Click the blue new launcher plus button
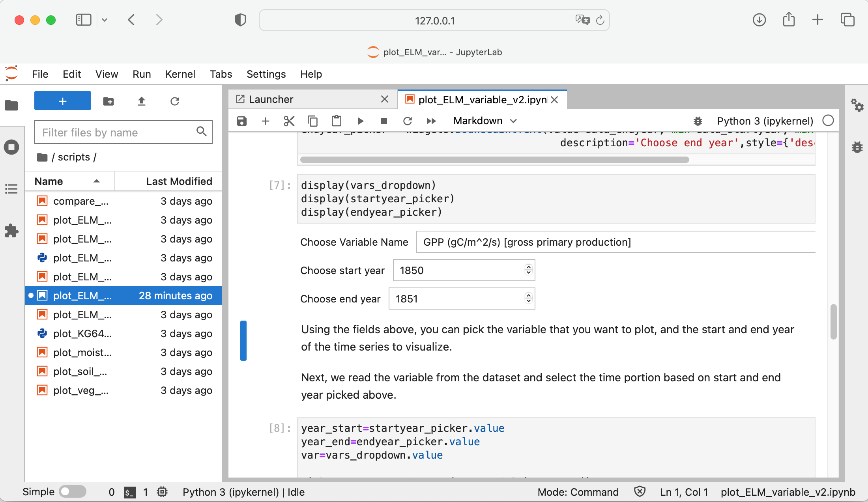Viewport: 868px width, 502px height. tap(63, 101)
